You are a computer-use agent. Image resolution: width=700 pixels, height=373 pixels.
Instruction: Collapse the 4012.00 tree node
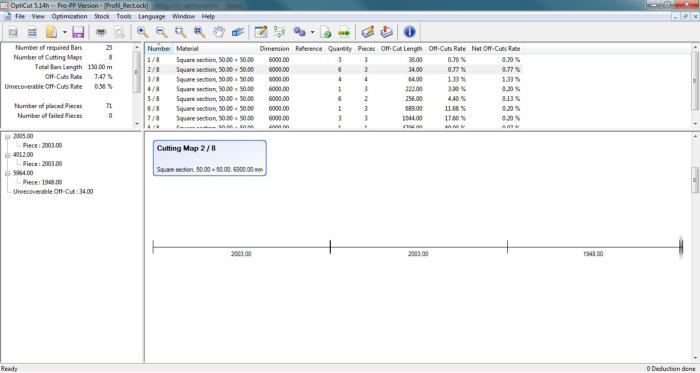pyautogui.click(x=8, y=155)
